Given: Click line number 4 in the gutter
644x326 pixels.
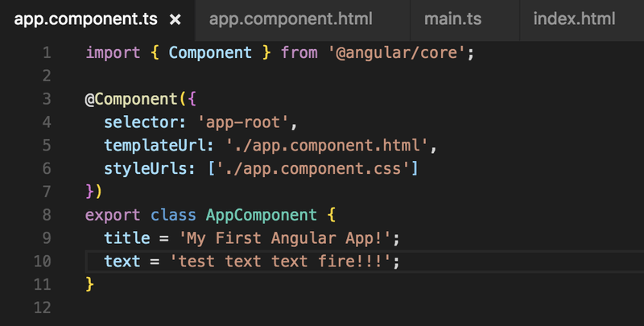Looking at the screenshot, I should (47, 122).
